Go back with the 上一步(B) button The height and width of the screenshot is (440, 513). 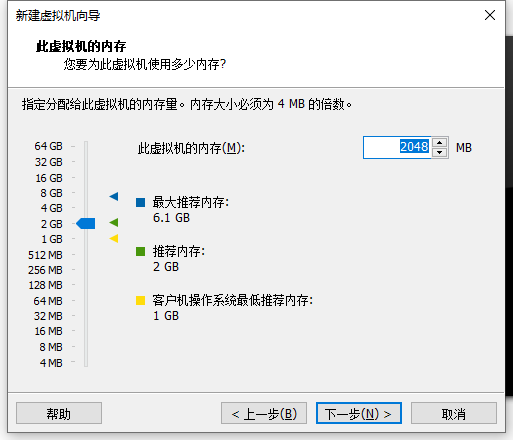coord(264,413)
